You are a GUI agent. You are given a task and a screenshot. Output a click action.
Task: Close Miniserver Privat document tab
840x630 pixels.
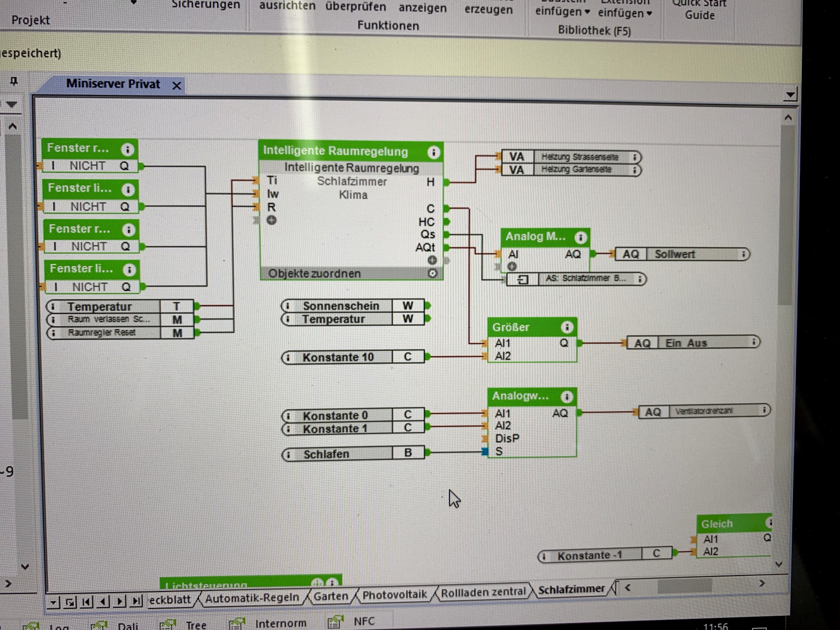tap(177, 86)
